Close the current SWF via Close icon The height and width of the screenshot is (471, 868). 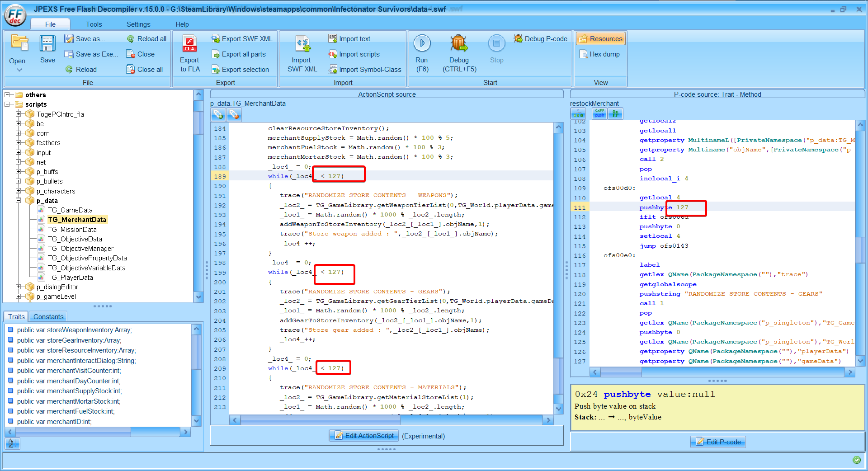[131, 54]
